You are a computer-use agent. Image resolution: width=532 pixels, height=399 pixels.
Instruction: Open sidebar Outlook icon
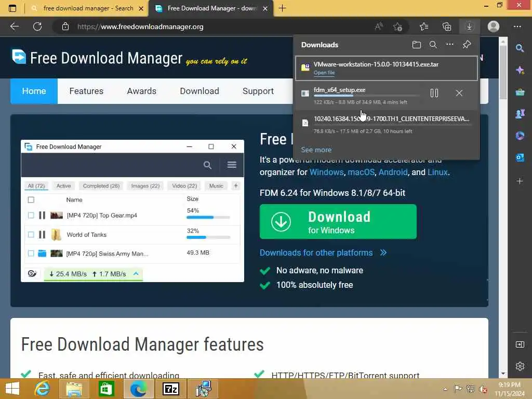(520, 157)
